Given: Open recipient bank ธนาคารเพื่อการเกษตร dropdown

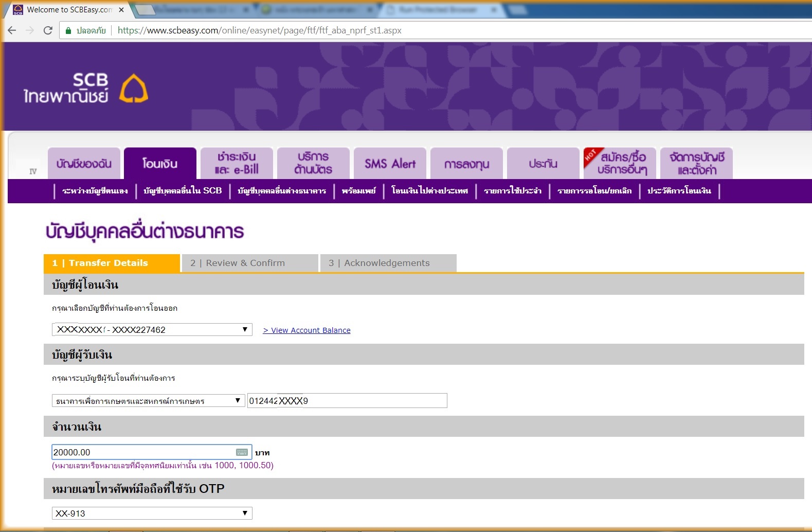Looking at the screenshot, I should point(148,400).
